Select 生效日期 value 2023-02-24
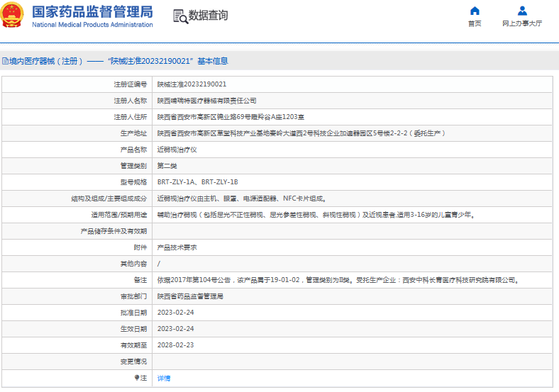The height and width of the screenshot is (392, 559). (175, 329)
